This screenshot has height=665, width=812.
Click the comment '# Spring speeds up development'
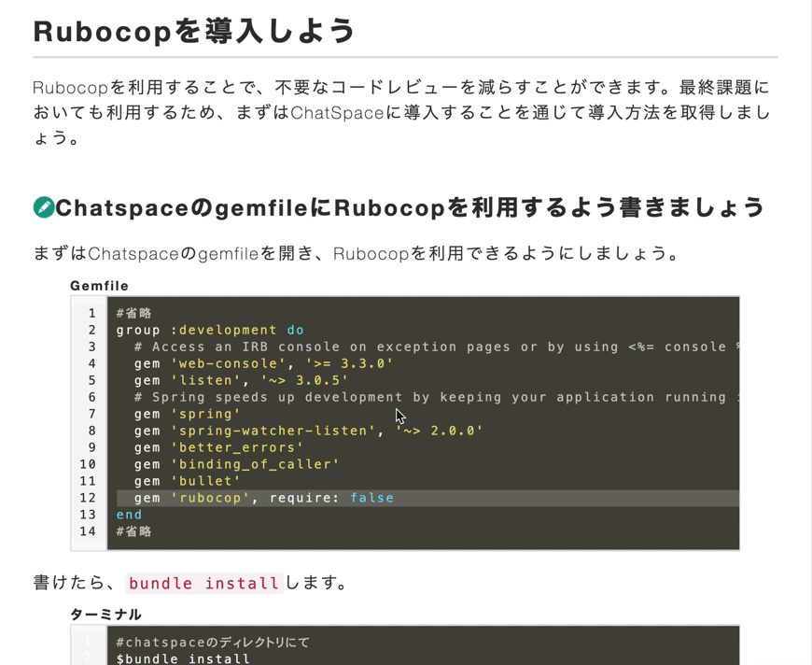pyautogui.click(x=436, y=397)
